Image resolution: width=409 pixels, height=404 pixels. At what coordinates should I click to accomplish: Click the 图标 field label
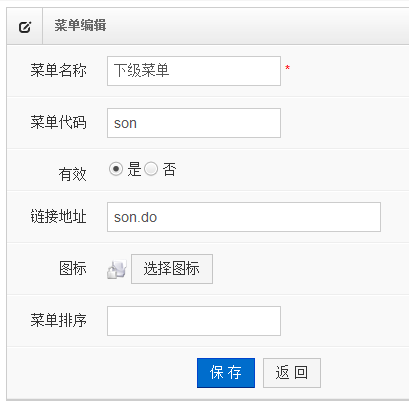tap(73, 269)
